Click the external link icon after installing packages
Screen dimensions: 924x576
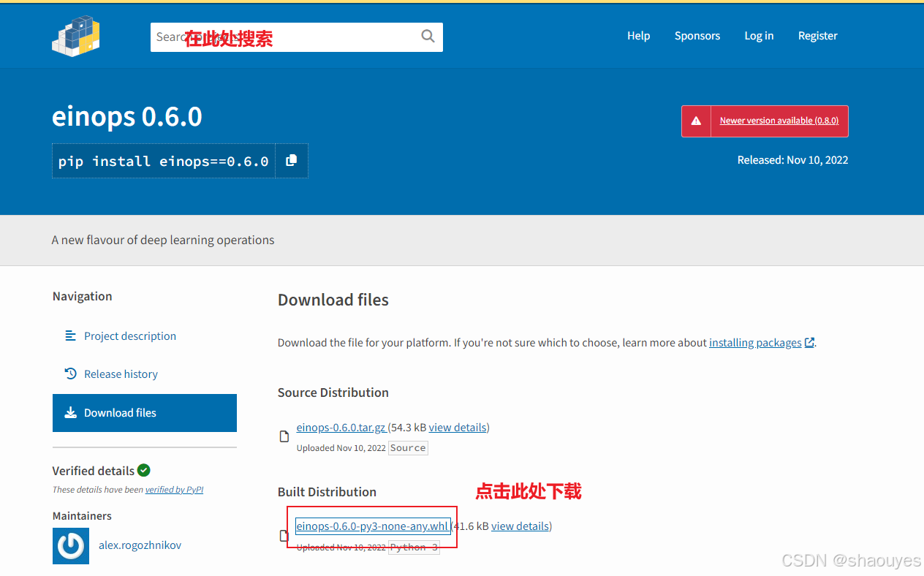(809, 342)
